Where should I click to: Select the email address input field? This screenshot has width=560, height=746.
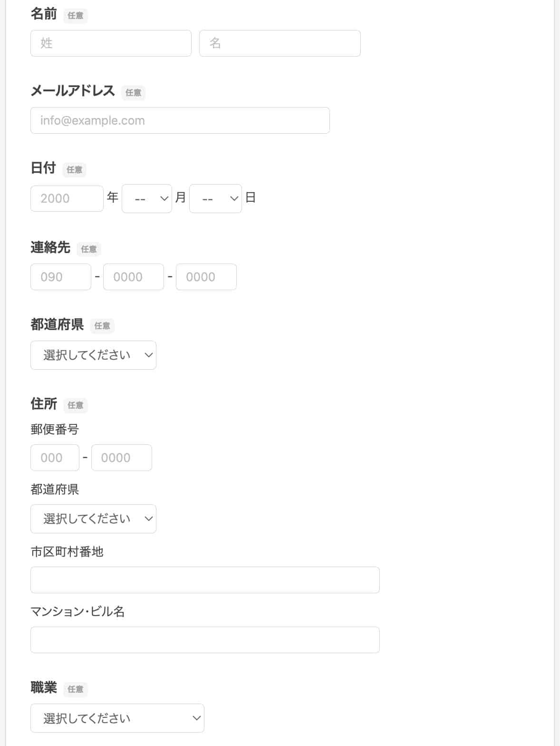pos(180,120)
